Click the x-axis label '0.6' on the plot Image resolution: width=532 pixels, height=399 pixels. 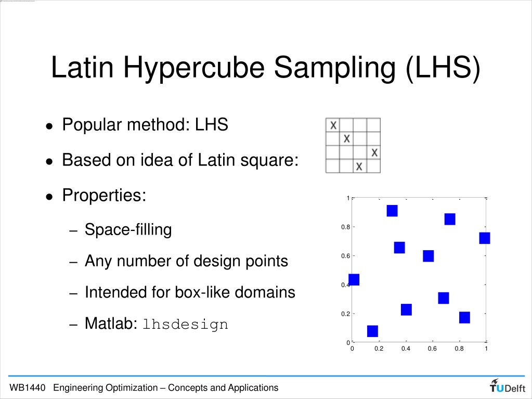[x=432, y=349]
